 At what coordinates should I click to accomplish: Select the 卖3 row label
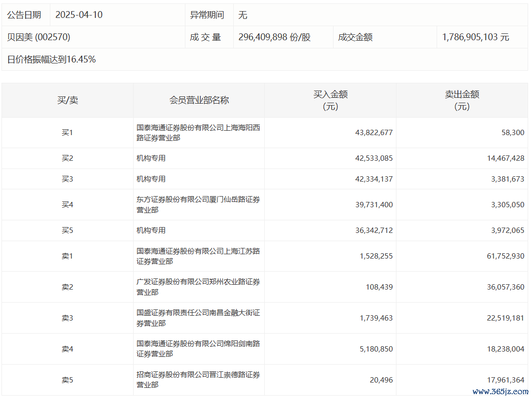[x=67, y=318]
